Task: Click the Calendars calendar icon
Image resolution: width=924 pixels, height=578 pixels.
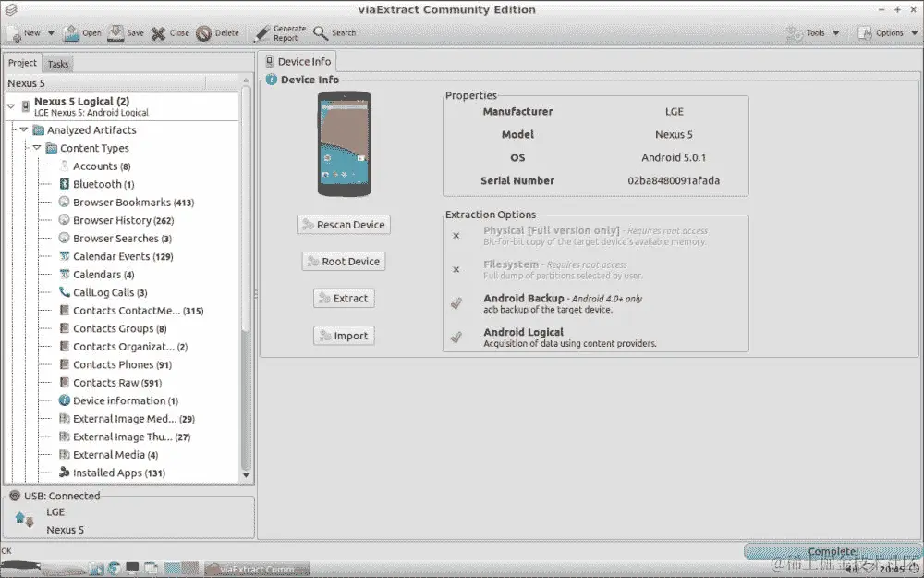Action: point(65,275)
